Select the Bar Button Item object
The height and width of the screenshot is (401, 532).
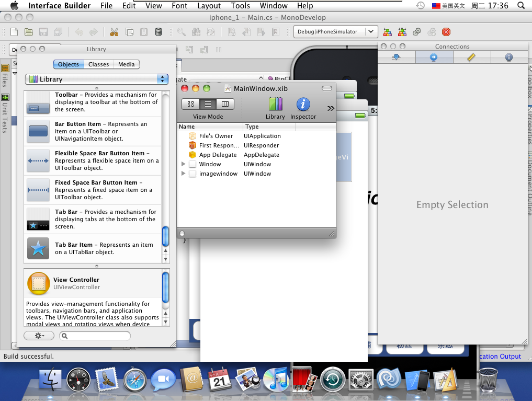pyautogui.click(x=93, y=132)
